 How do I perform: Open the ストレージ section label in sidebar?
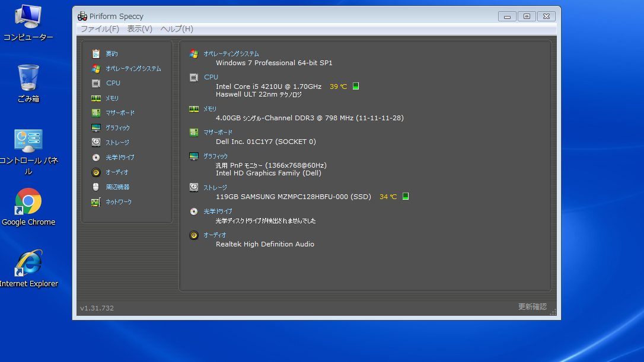click(117, 142)
